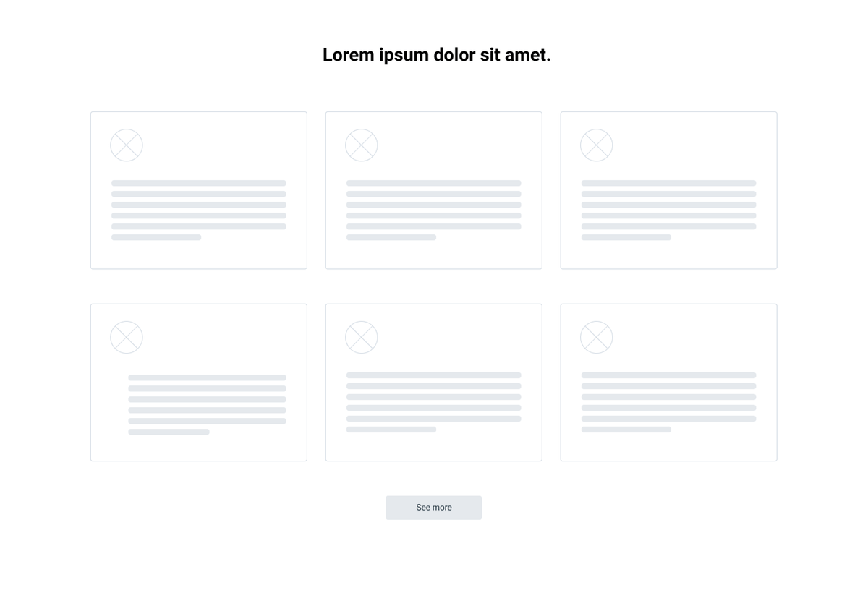Screen dimensions: 868x606
Task: Click the first text line in bottom-right card
Action: coord(668,375)
